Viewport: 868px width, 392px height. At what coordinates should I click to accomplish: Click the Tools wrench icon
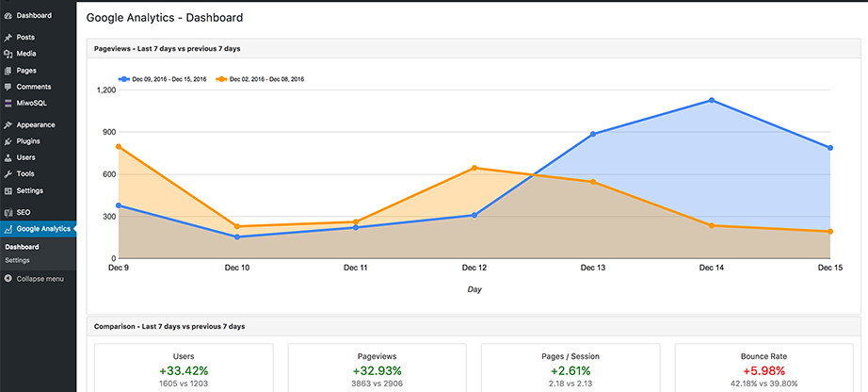coord(8,174)
